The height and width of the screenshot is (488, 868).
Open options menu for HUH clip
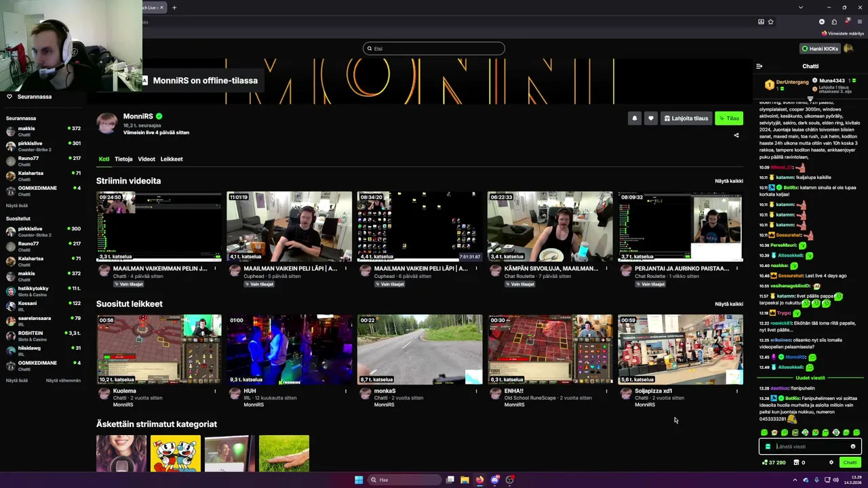(x=346, y=391)
